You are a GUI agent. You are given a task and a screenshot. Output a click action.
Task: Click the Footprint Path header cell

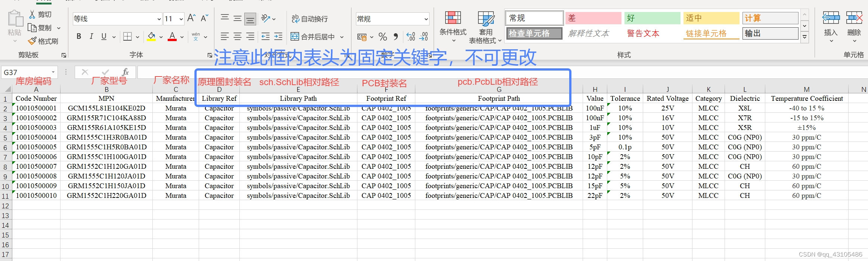click(499, 99)
